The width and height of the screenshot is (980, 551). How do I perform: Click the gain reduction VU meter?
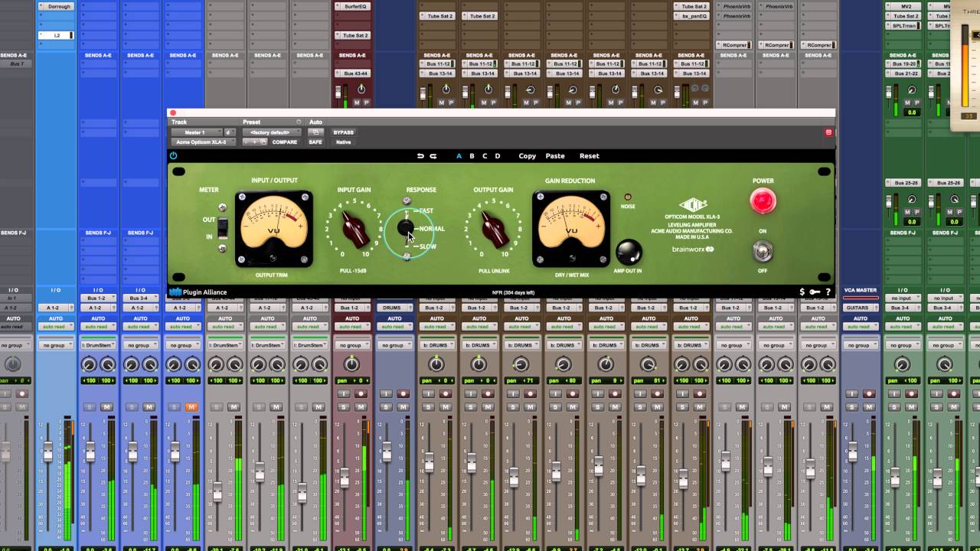pos(572,229)
